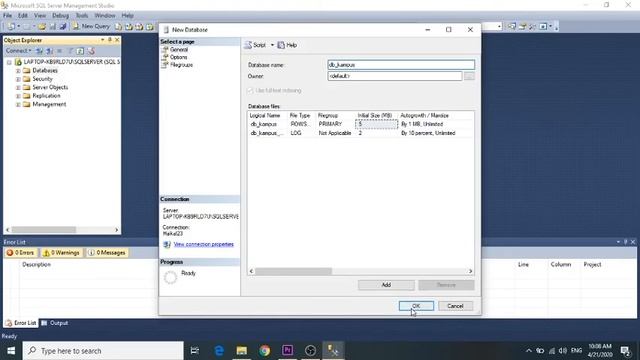Click the Activity Monitor icon in Object Explorer toolbar
640x360 pixels.
pos(91,51)
